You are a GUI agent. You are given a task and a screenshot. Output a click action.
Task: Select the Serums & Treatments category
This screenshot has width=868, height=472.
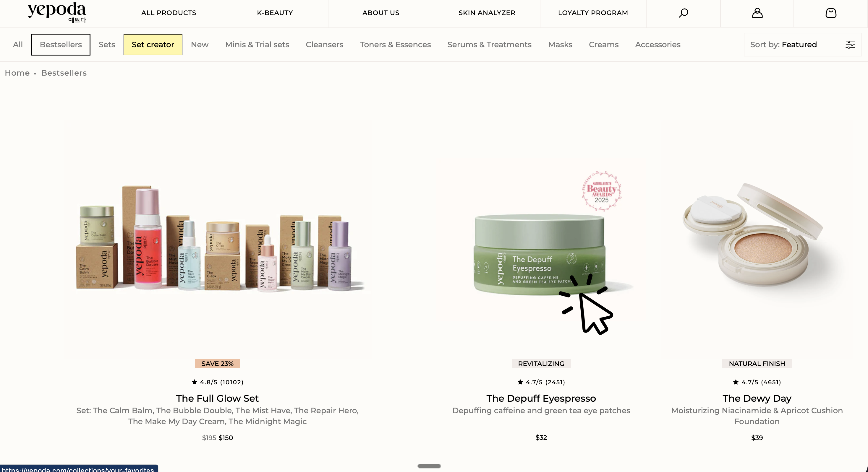tap(489, 44)
